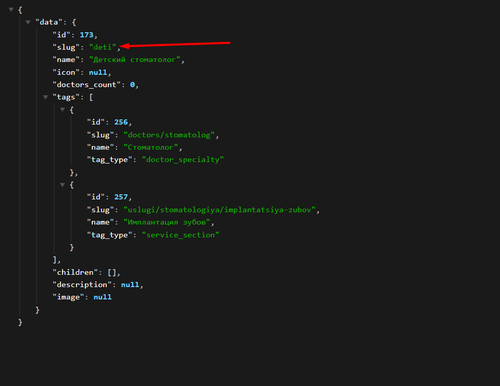
Task: Select the "id" key beside 173
Action: tap(61, 35)
